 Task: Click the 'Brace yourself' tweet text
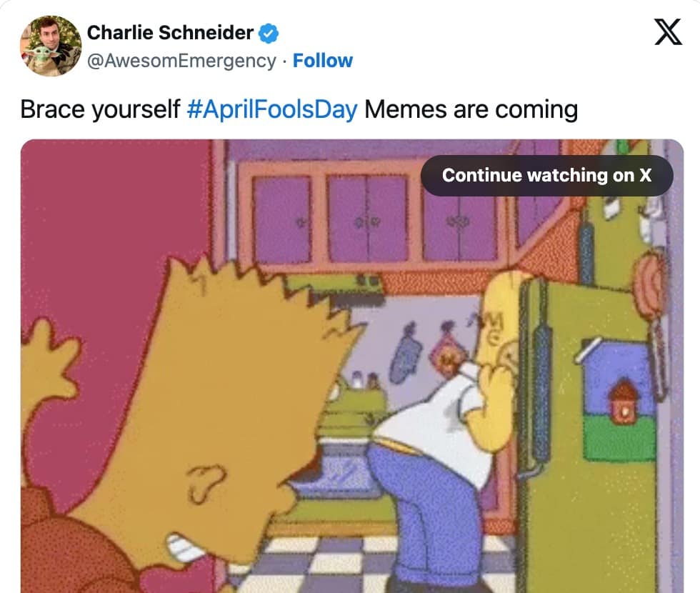100,109
